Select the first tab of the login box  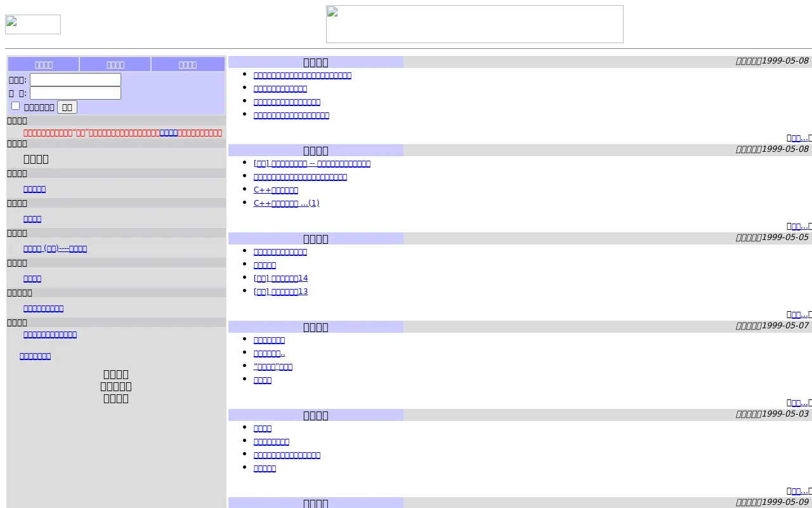(x=44, y=65)
